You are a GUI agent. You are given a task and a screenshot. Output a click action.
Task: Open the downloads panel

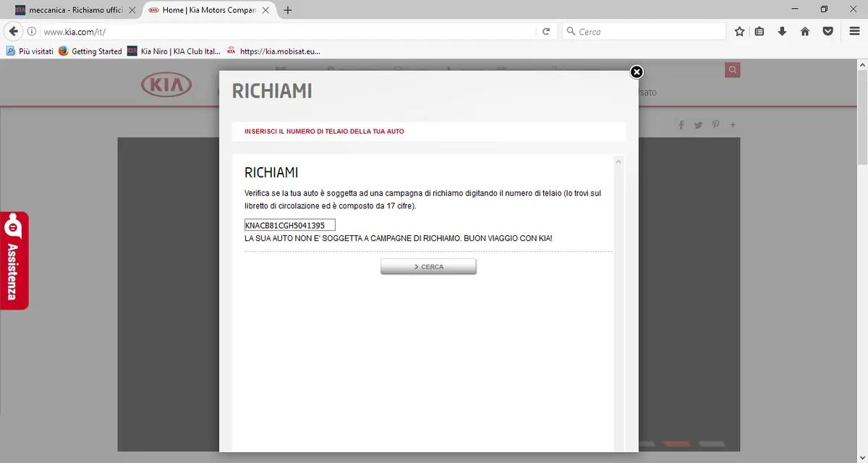click(x=782, y=32)
